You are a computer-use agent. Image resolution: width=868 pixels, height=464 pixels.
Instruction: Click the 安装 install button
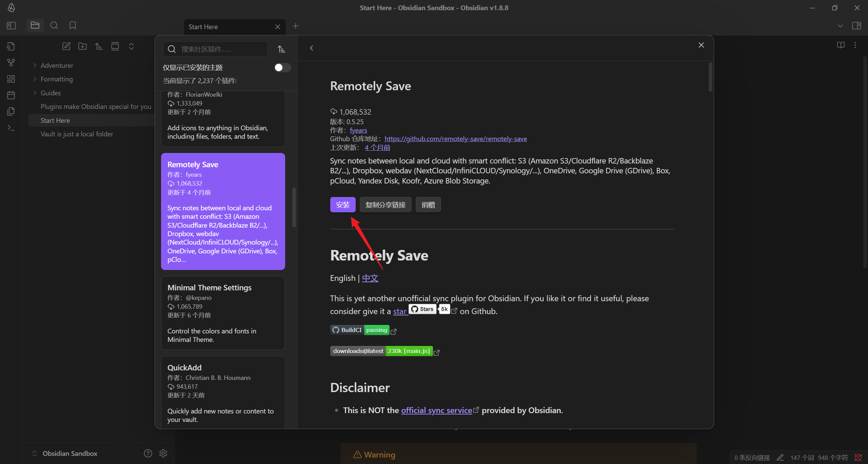[x=343, y=205]
